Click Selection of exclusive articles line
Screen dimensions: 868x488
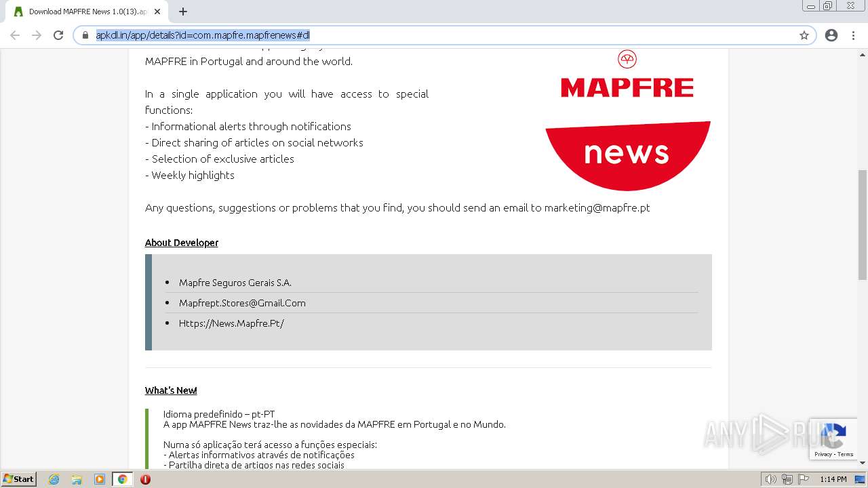tap(220, 159)
